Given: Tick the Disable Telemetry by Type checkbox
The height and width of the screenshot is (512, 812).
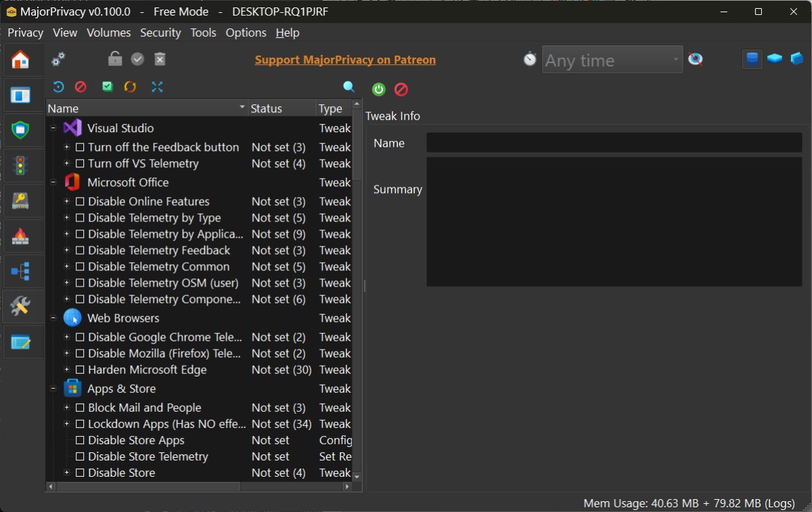Looking at the screenshot, I should point(80,217).
